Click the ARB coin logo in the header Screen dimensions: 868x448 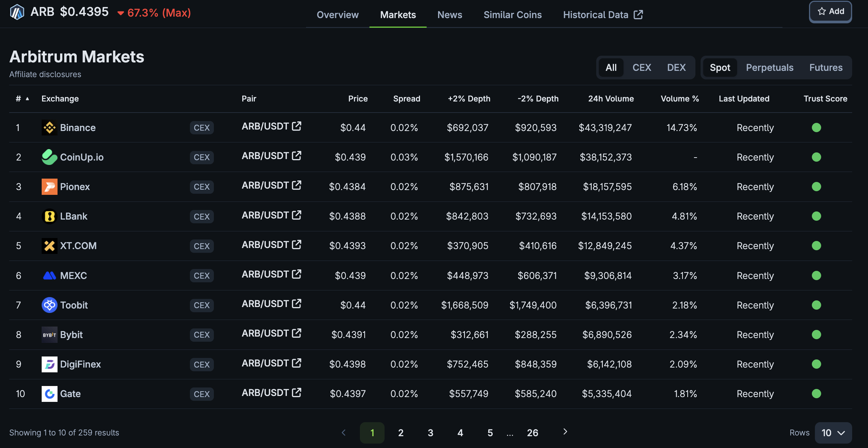point(17,11)
